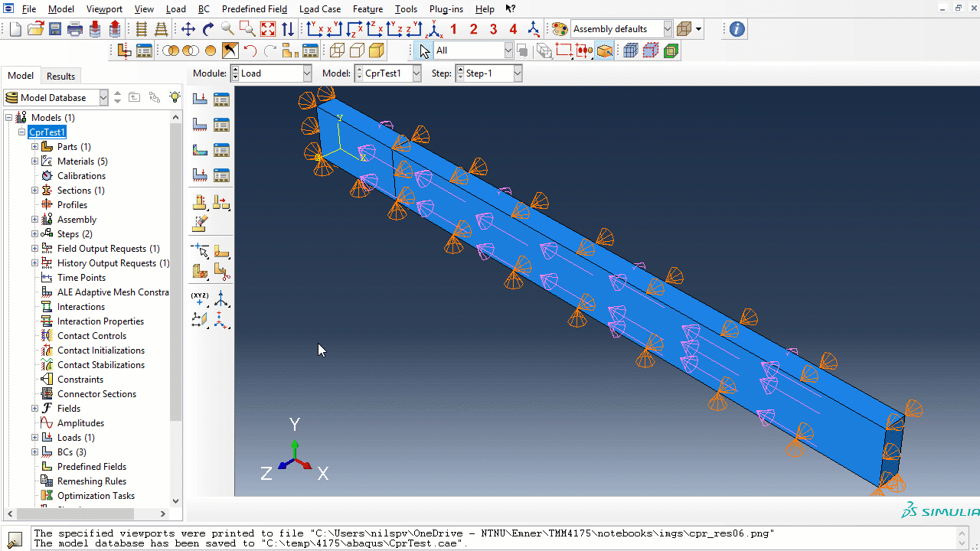Open the Color Code palette icon
Screen dimensions: 980x551
tap(560, 29)
